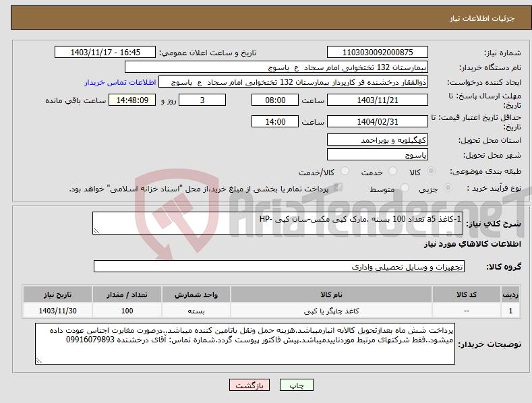Click the resize grip of description text area
The width and height of the screenshot is (532, 403).
tap(96, 230)
